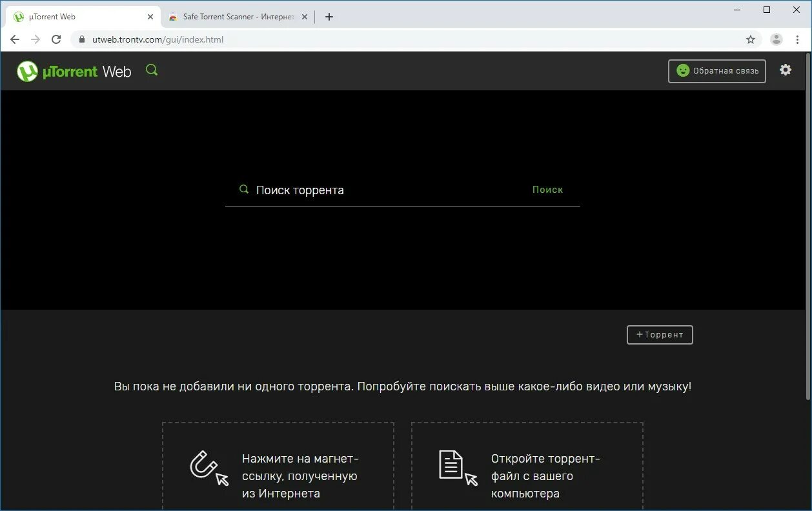Click the feedback smiley face icon
812x511 pixels.
tap(683, 71)
